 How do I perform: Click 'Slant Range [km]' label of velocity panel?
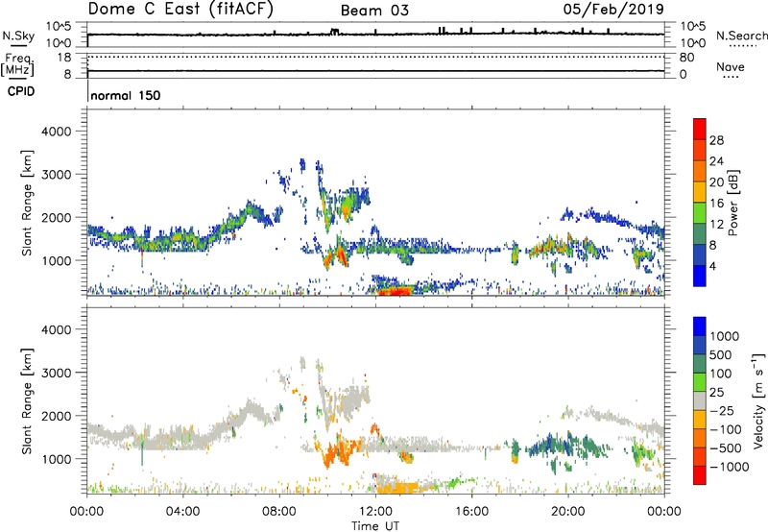pyautogui.click(x=27, y=400)
